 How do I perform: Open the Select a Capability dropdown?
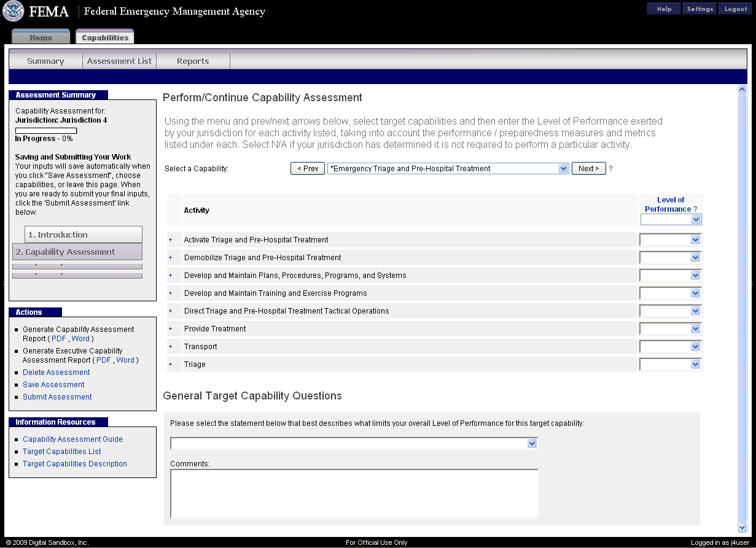tap(448, 169)
